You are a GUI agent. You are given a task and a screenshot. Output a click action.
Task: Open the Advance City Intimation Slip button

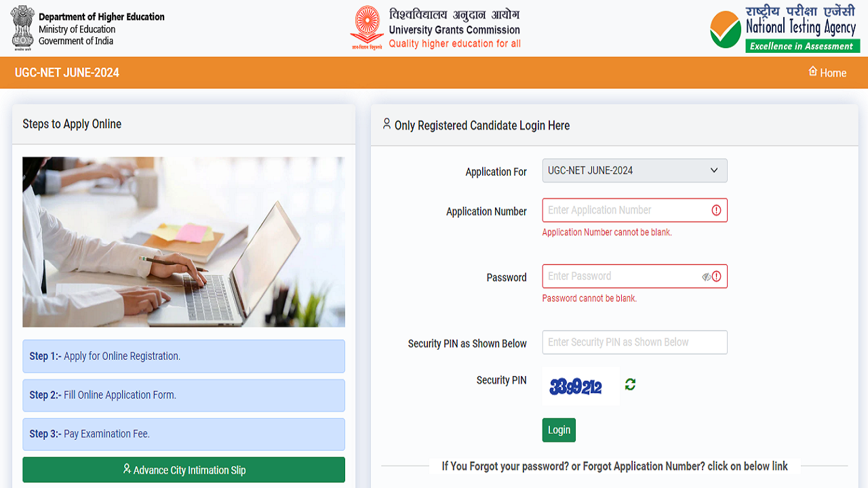click(184, 470)
